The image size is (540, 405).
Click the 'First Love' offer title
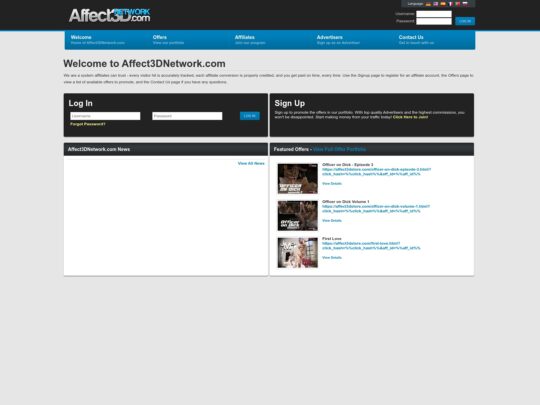point(332,238)
